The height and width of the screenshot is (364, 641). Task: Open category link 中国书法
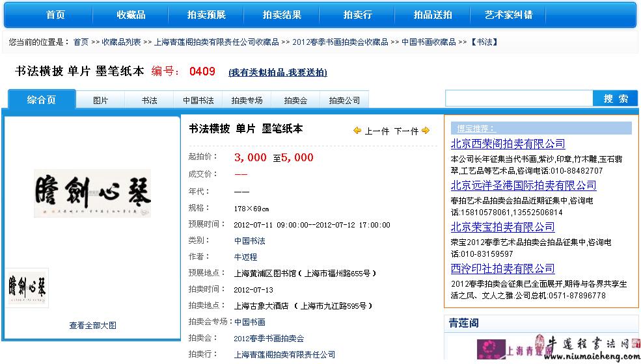[250, 241]
